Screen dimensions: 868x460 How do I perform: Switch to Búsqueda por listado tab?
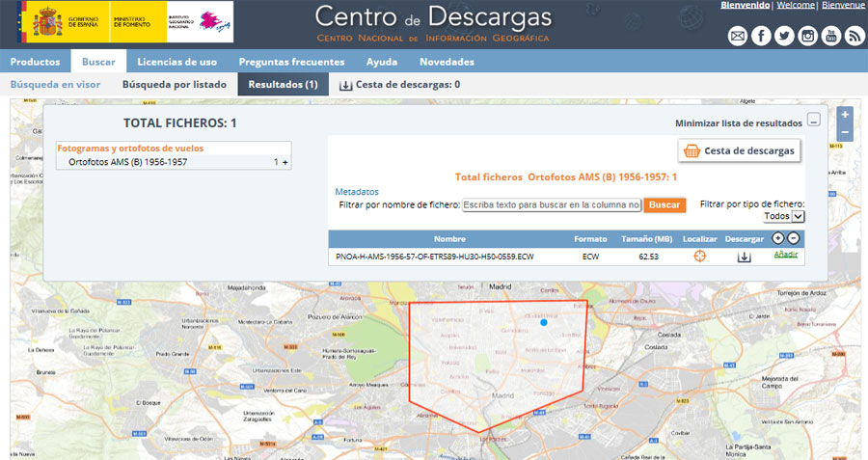tap(175, 84)
